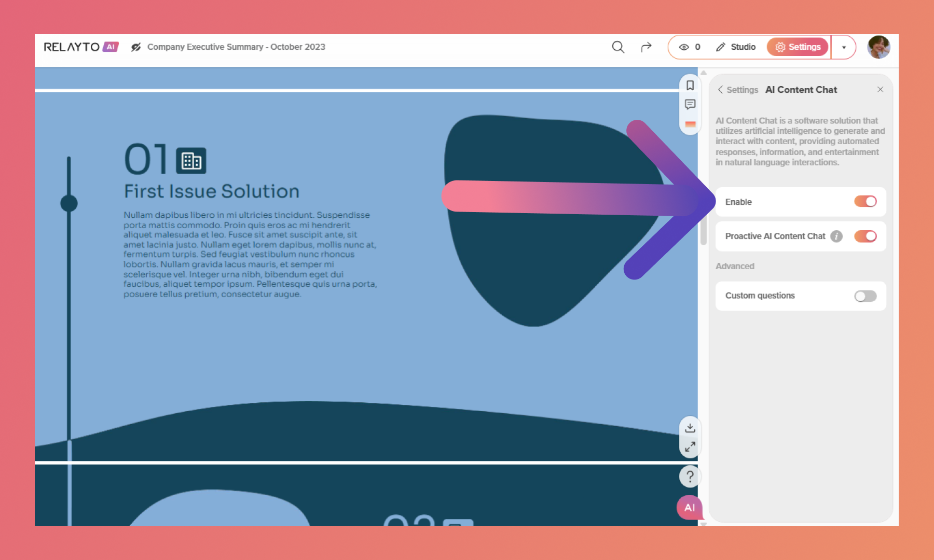Click the bookmark icon on the page toolbar
The width and height of the screenshot is (934, 560).
pos(690,86)
